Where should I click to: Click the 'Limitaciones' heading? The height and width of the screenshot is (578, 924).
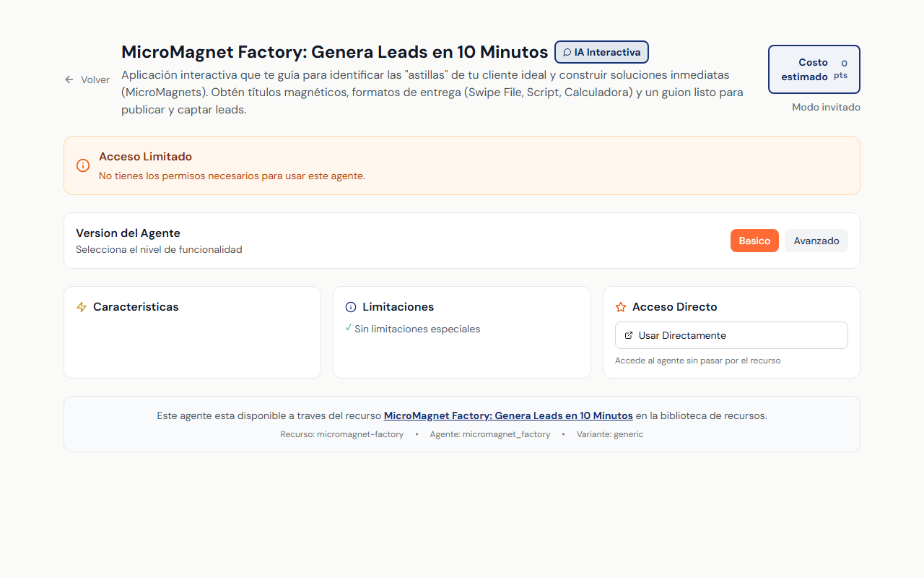[x=398, y=307]
